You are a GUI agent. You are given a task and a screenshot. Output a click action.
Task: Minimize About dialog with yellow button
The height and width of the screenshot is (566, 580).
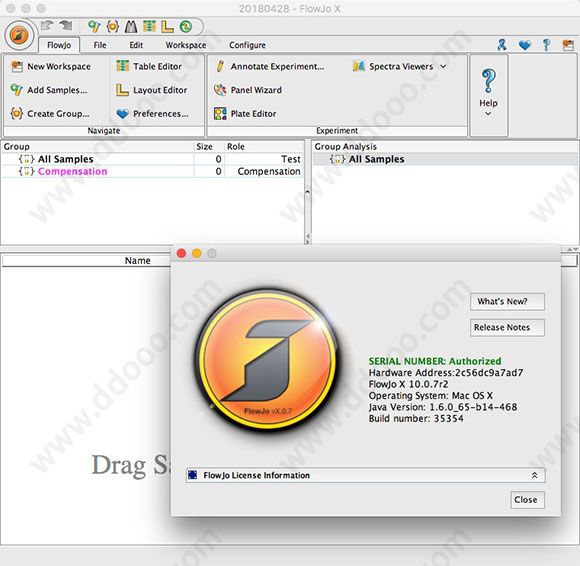click(197, 253)
